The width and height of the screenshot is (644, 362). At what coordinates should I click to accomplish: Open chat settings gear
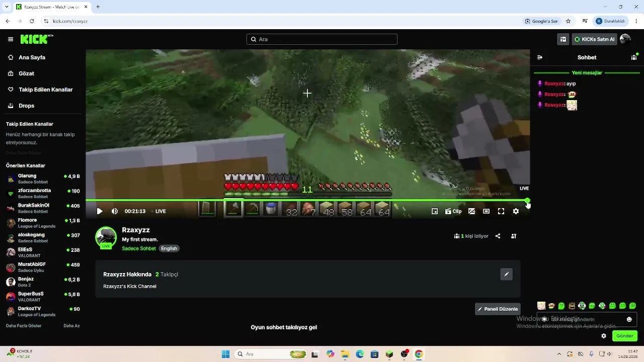(604, 336)
